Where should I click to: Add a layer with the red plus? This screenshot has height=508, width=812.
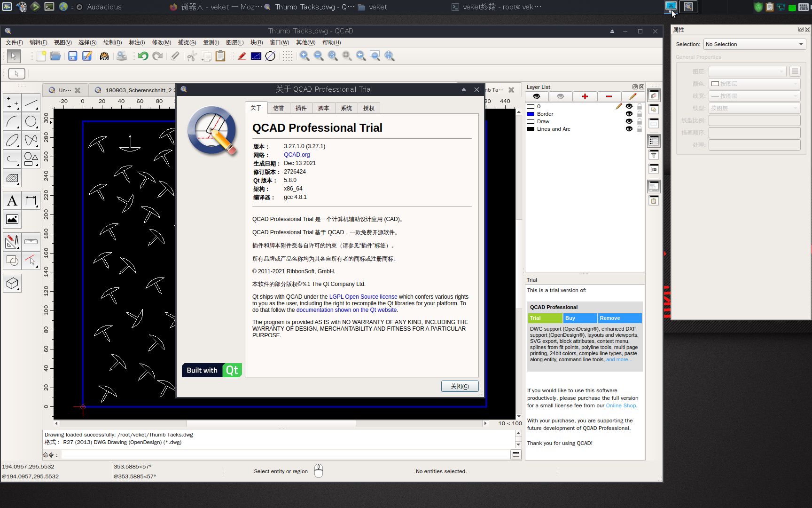(x=585, y=96)
